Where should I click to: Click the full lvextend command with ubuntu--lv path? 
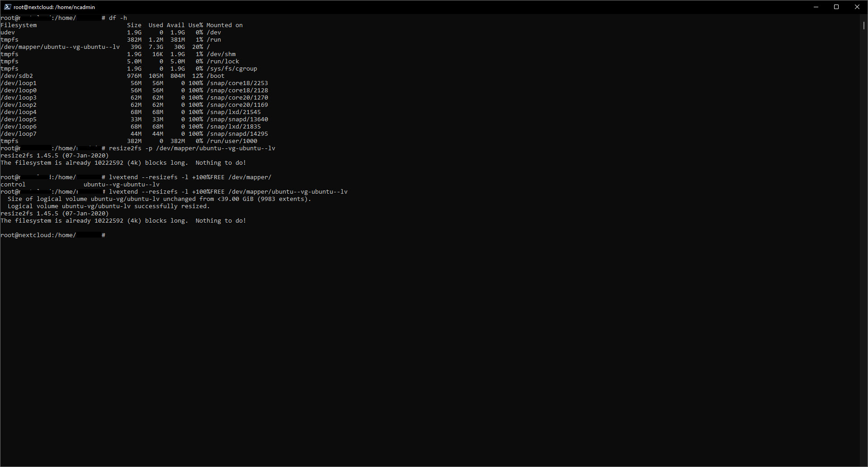tap(228, 192)
